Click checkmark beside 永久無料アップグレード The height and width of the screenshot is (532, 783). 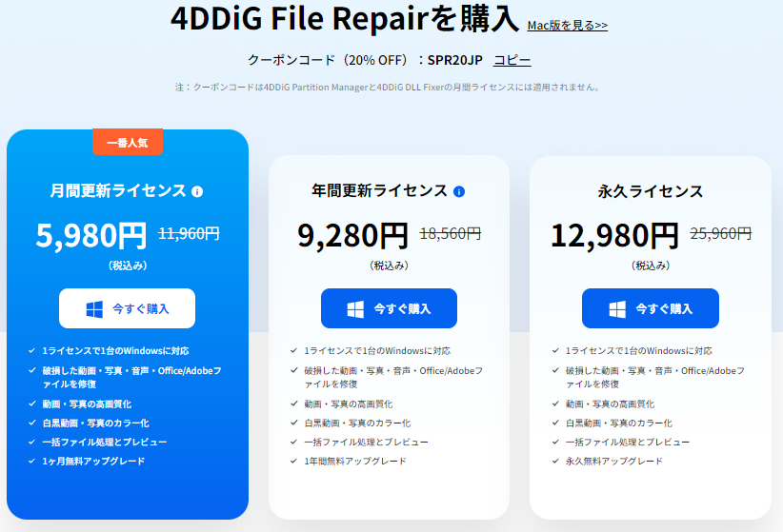coord(555,461)
